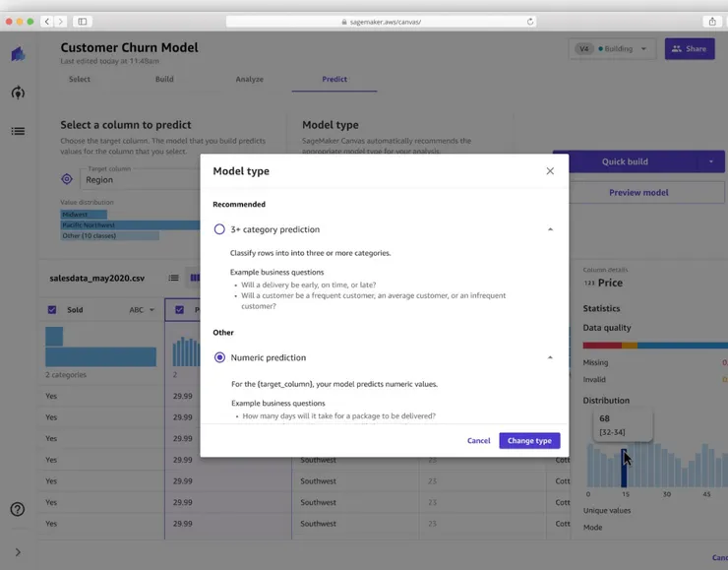Image resolution: width=728 pixels, height=570 pixels.
Task: Go to the Build tab
Action: pos(164,79)
